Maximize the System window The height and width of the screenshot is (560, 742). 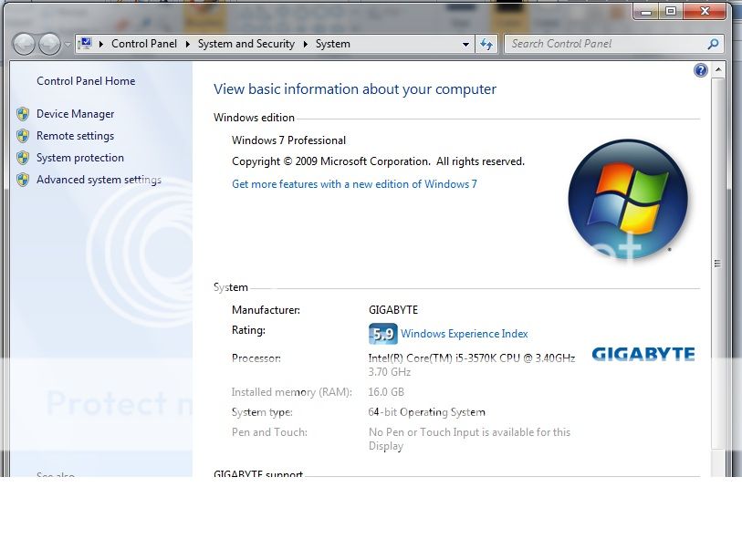[671, 11]
